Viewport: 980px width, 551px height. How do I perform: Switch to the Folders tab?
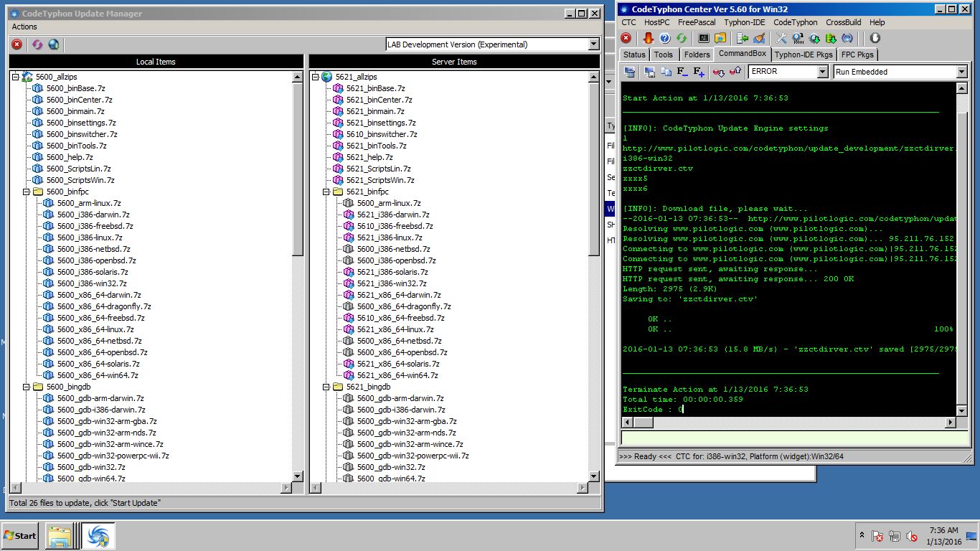[x=697, y=55]
